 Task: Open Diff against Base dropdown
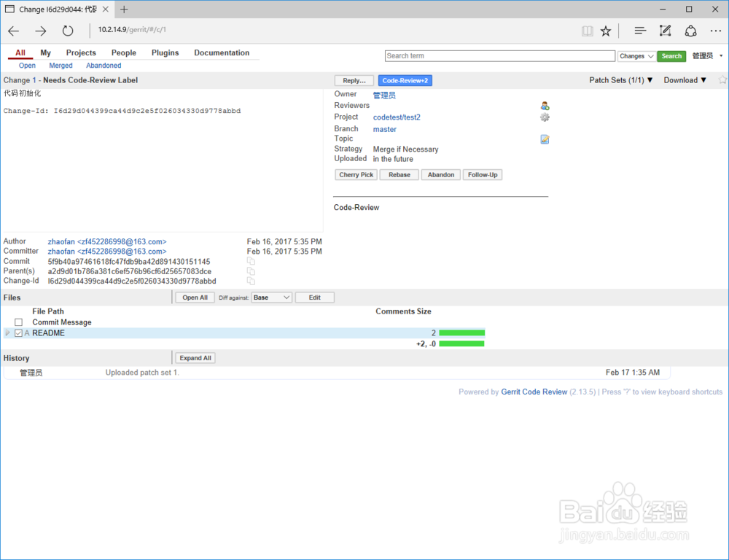tap(271, 297)
